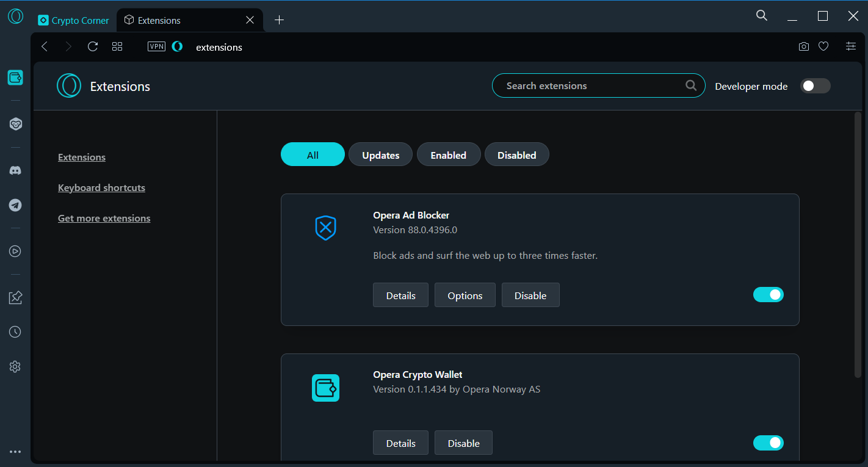Viewport: 868px width, 467px height.
Task: Show Enabled extensions filter
Action: (x=449, y=154)
